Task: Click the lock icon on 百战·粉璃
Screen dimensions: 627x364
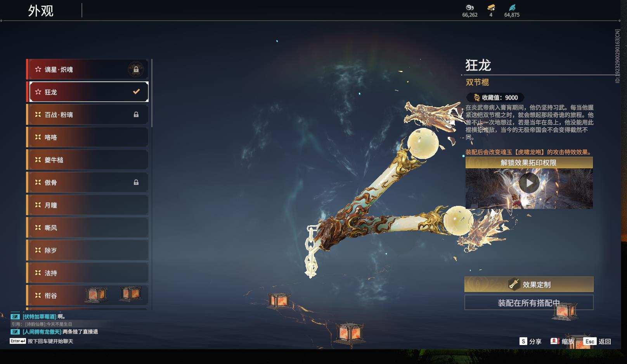Action: pyautogui.click(x=136, y=114)
